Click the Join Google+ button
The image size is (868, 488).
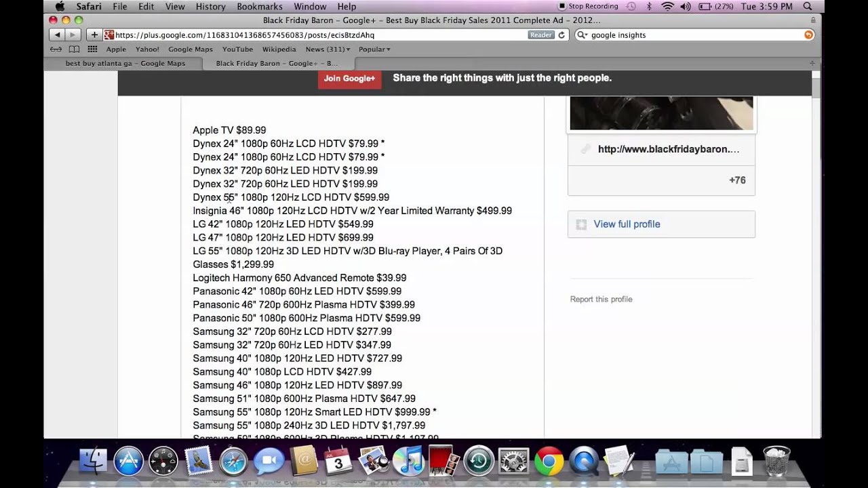pyautogui.click(x=349, y=79)
